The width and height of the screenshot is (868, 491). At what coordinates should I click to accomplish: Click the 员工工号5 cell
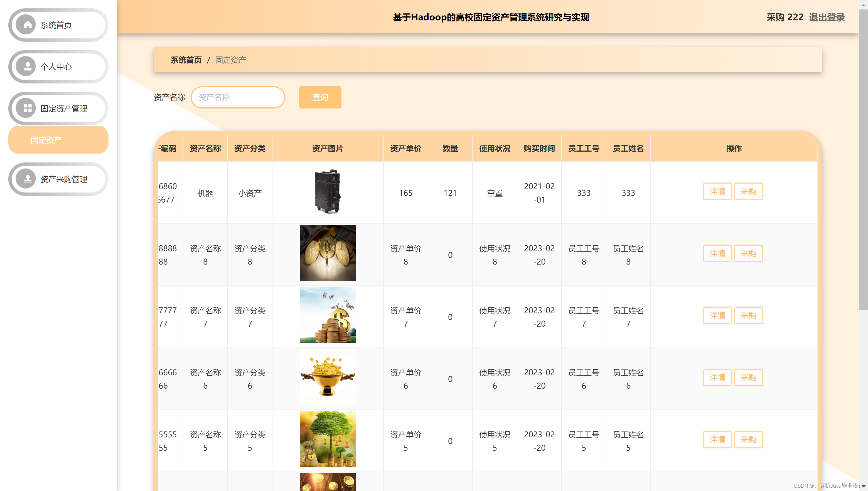pos(584,441)
